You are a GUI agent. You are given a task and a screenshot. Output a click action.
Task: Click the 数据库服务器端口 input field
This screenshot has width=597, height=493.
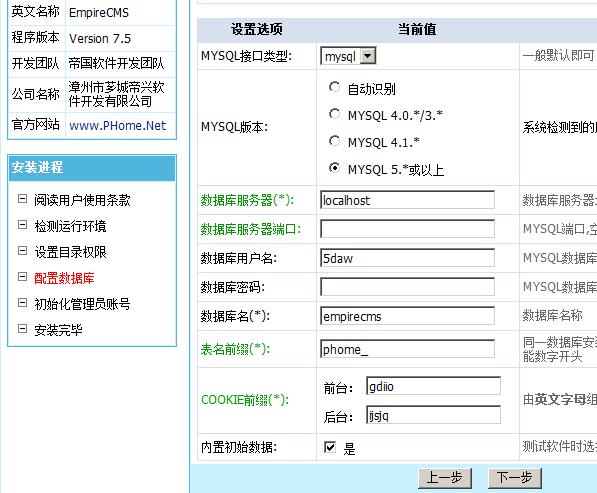pyautogui.click(x=407, y=229)
